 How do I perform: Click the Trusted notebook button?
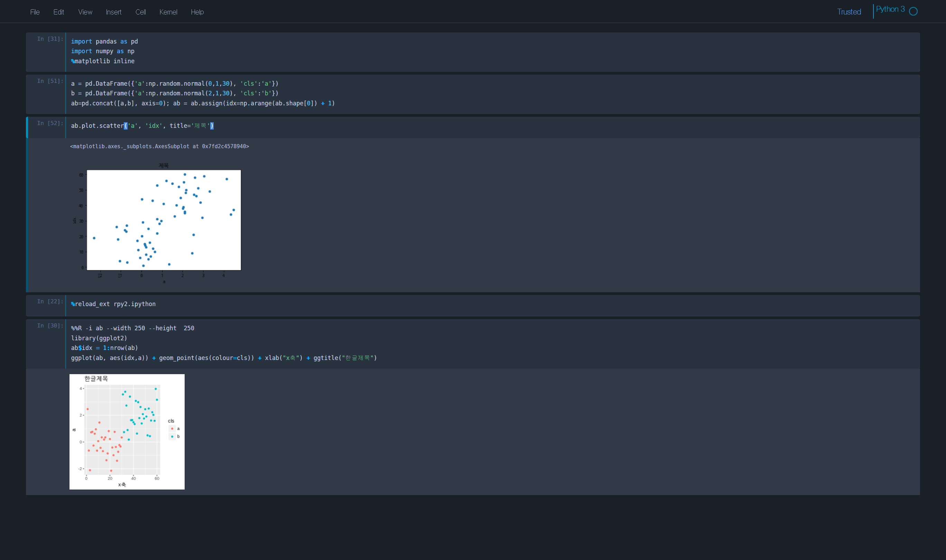pos(848,12)
